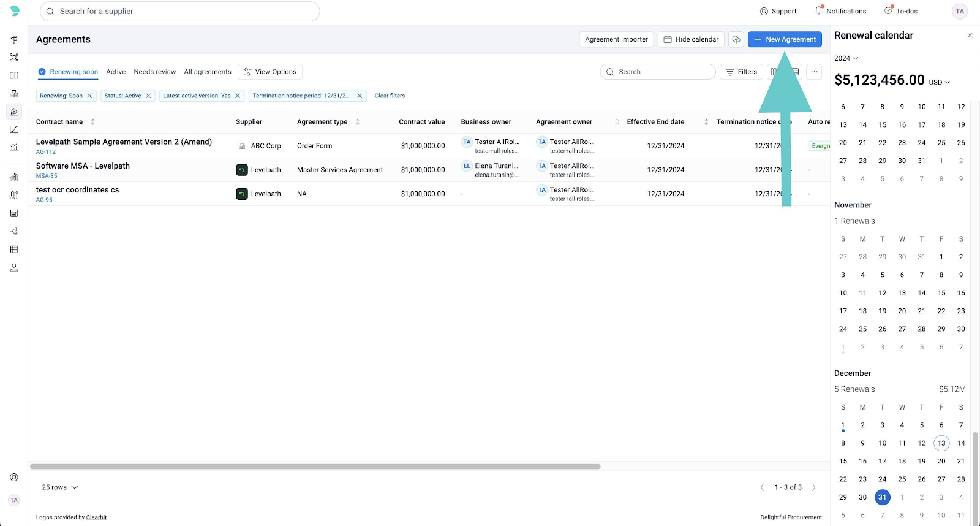The image size is (980, 526).
Task: Switch to the Needs review tab
Action: tap(154, 72)
